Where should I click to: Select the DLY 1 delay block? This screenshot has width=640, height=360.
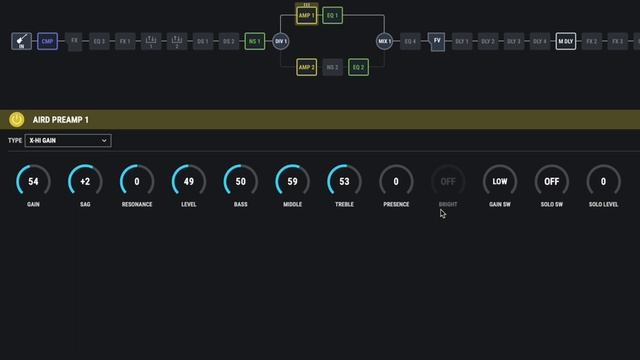click(x=462, y=41)
